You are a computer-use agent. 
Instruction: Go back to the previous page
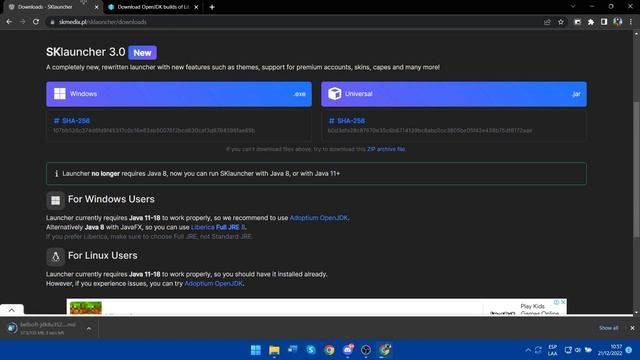pyautogui.click(x=9, y=22)
